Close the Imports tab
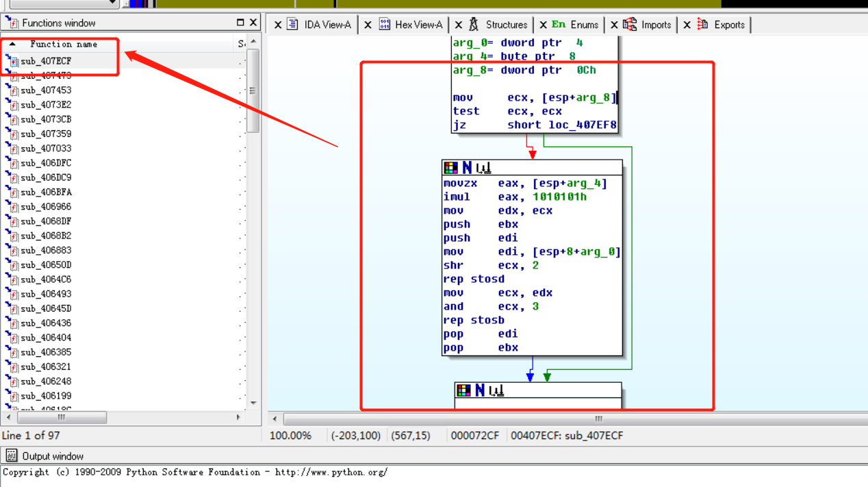 614,25
